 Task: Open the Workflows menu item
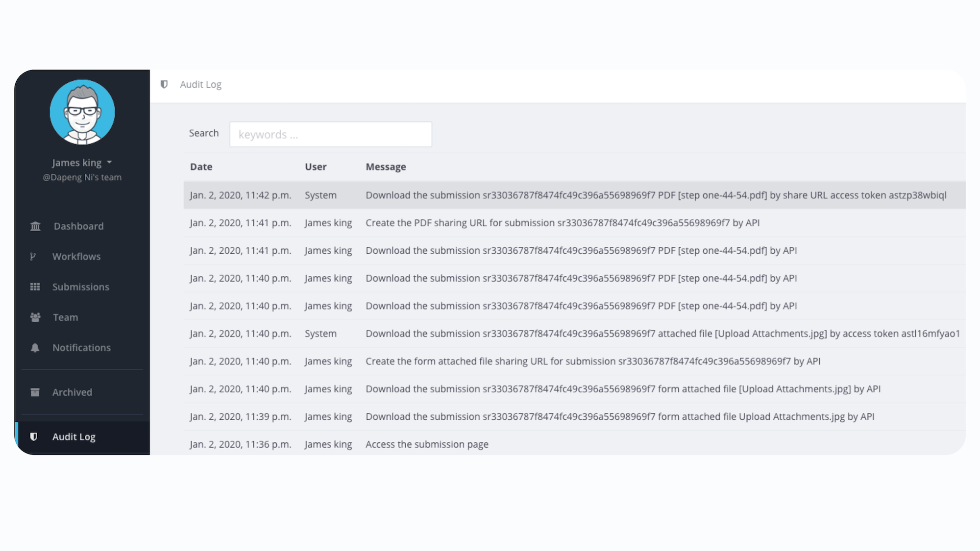pos(76,257)
